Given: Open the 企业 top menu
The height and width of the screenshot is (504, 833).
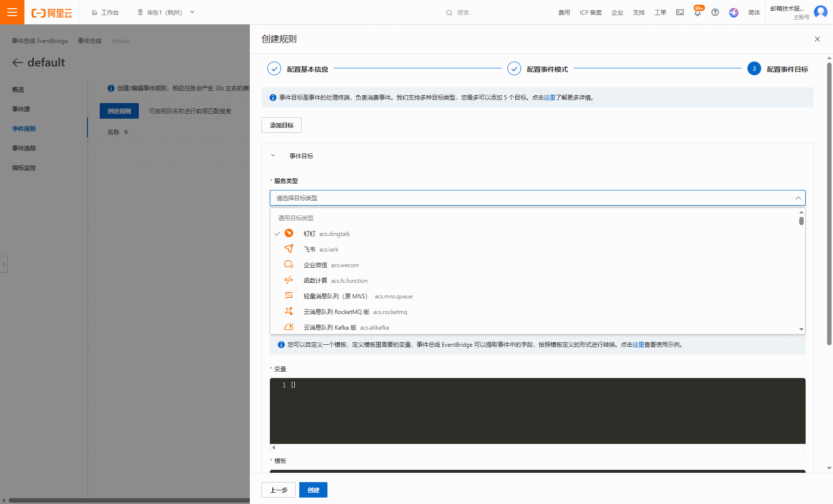Looking at the screenshot, I should pyautogui.click(x=617, y=13).
